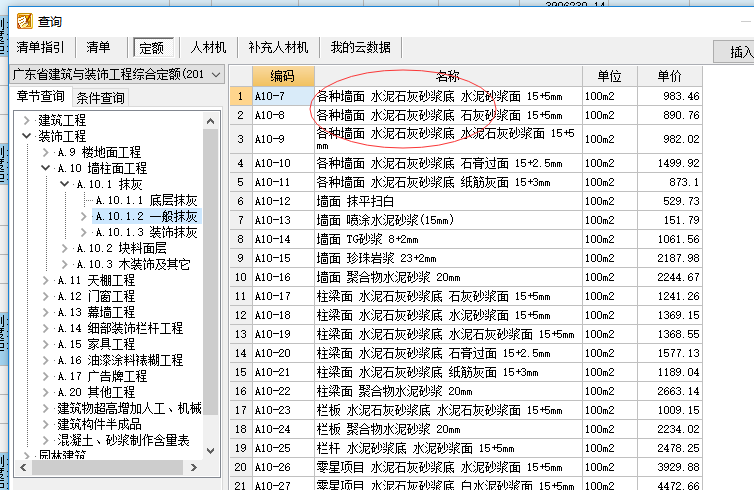
Task: Select A.15 家具工程 tree item
Action: click(x=96, y=344)
